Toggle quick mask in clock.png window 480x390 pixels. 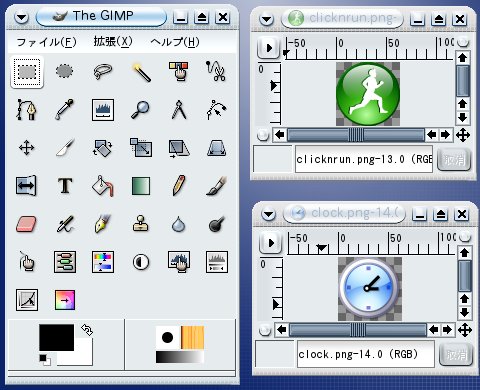click(x=265, y=330)
